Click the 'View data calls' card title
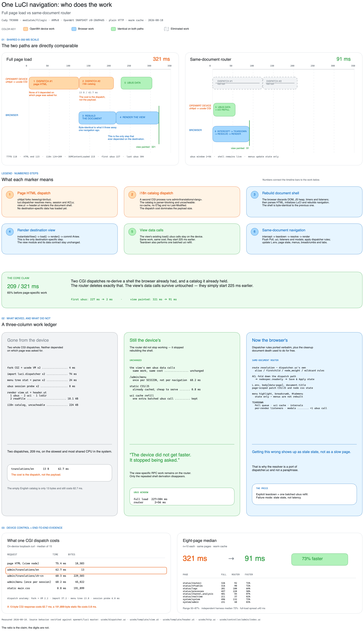This screenshot has height=631, width=364. coord(152,230)
